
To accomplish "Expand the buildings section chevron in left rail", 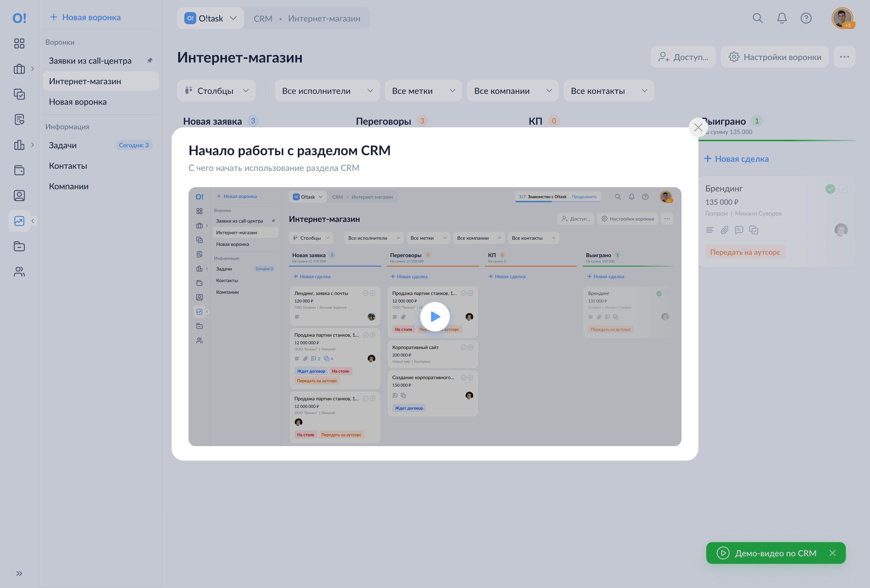I will [x=33, y=145].
